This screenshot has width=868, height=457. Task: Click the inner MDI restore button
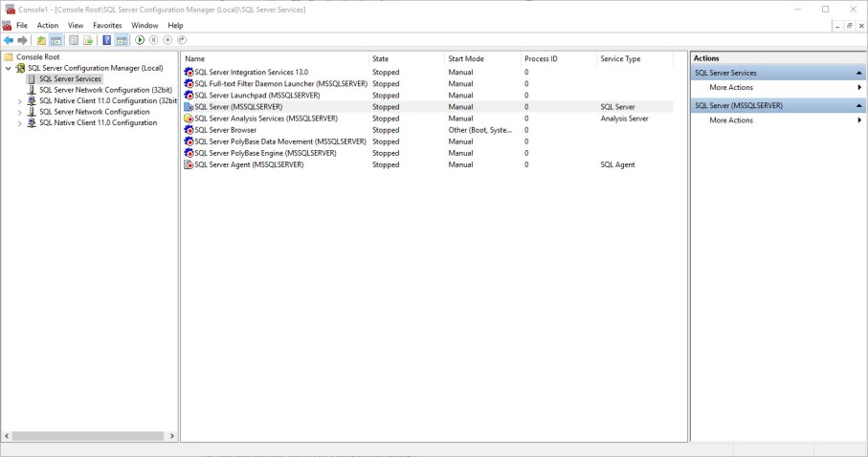[x=849, y=26]
